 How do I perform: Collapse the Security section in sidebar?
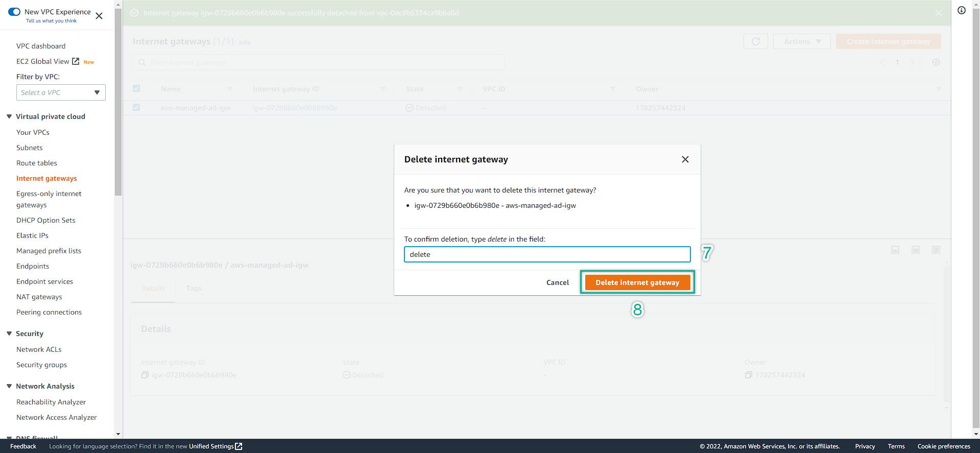pyautogui.click(x=9, y=333)
